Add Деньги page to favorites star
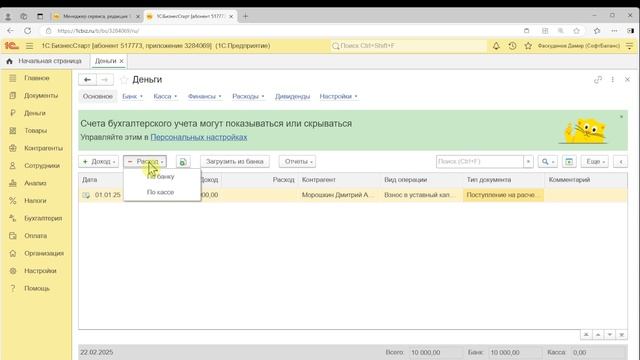The image size is (640, 360). [x=124, y=80]
